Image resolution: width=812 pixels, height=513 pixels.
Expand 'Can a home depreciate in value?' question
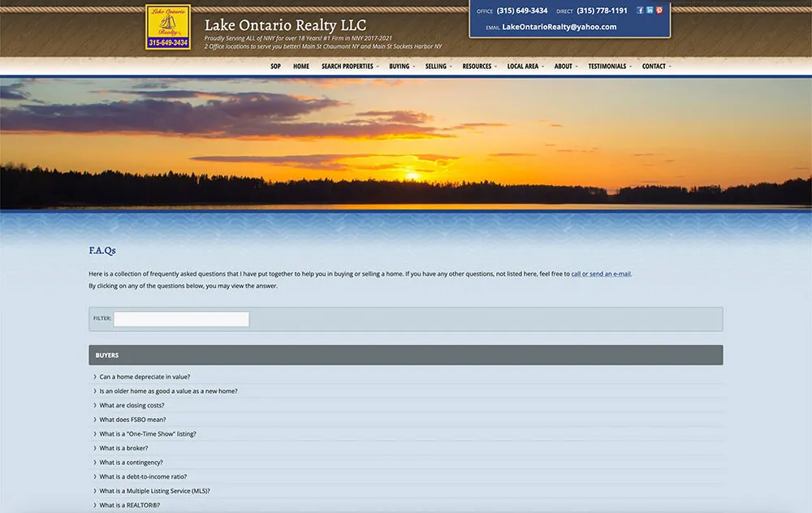[145, 377]
